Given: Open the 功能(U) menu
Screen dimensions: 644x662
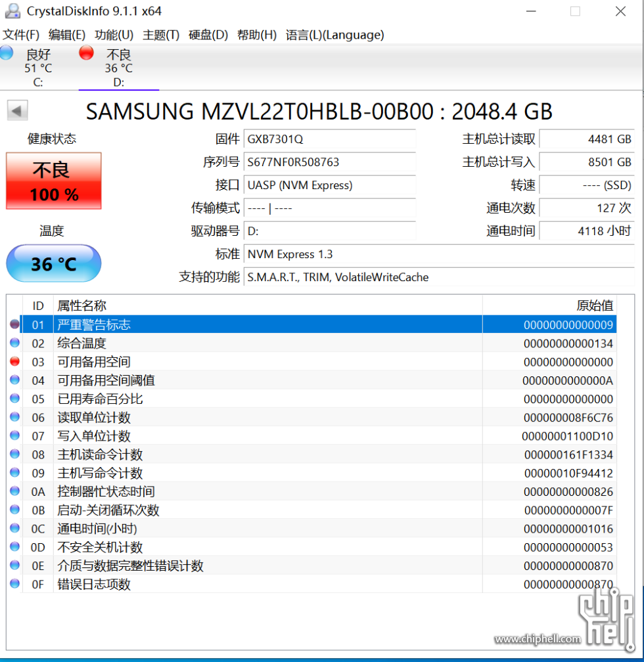Looking at the screenshot, I should 114,35.
